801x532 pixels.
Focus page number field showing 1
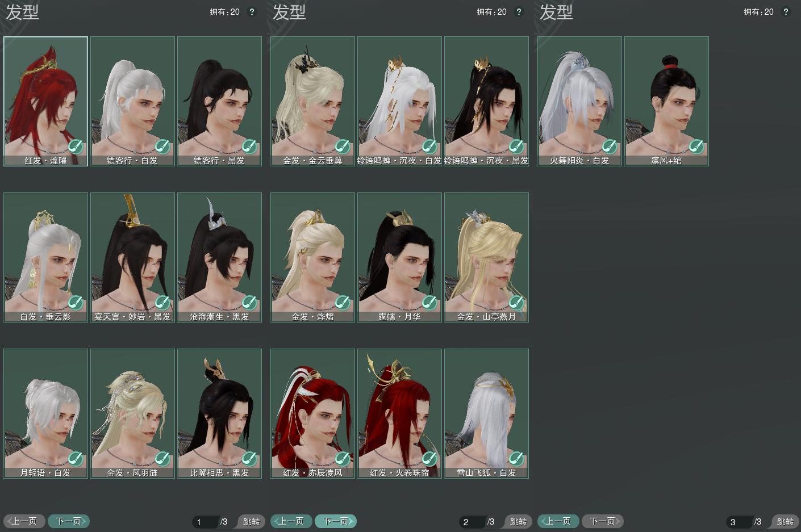[x=205, y=522]
